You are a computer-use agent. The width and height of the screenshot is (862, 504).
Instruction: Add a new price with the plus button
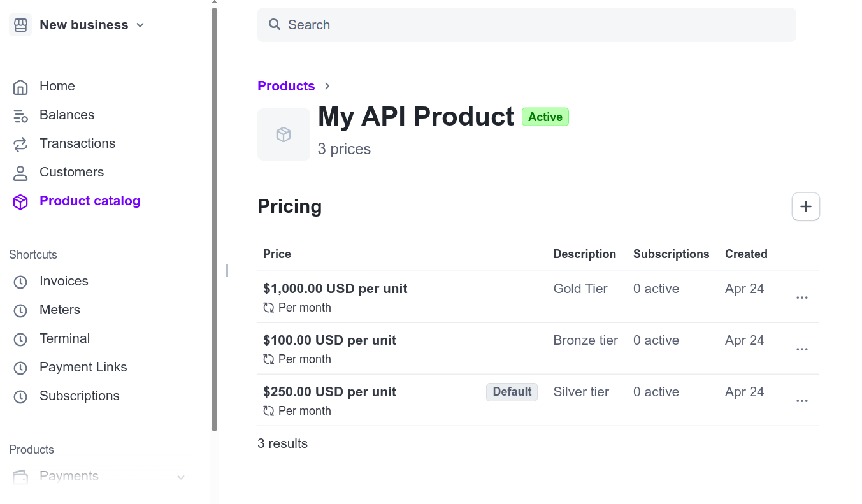[x=805, y=206]
